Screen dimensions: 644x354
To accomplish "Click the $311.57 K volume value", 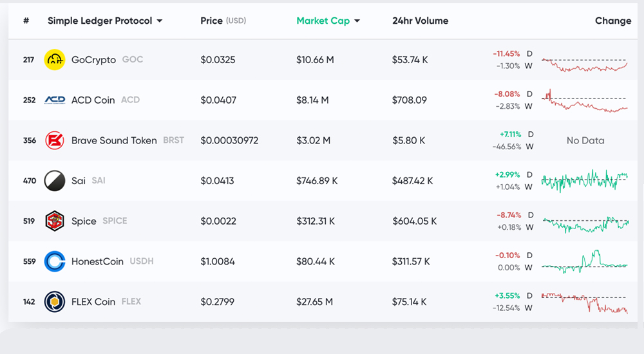I will (411, 261).
